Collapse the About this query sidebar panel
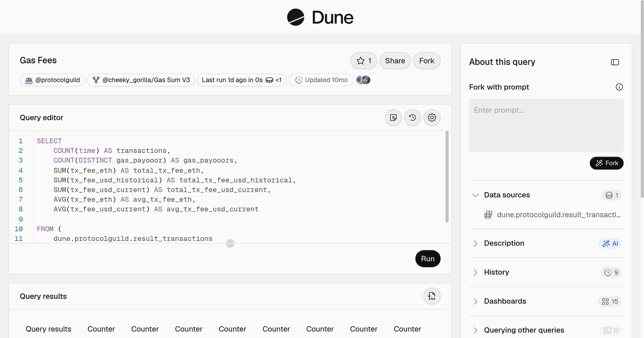Screen dimensions: 644x338 pyautogui.click(x=615, y=62)
